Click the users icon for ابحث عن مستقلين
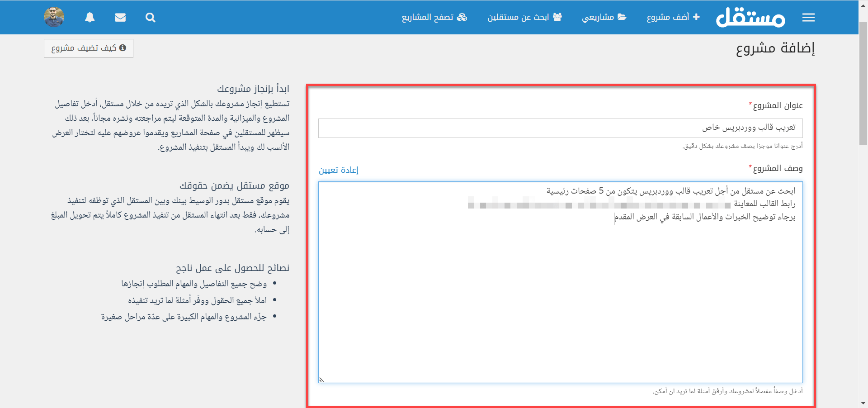This screenshot has height=408, width=868. point(557,17)
